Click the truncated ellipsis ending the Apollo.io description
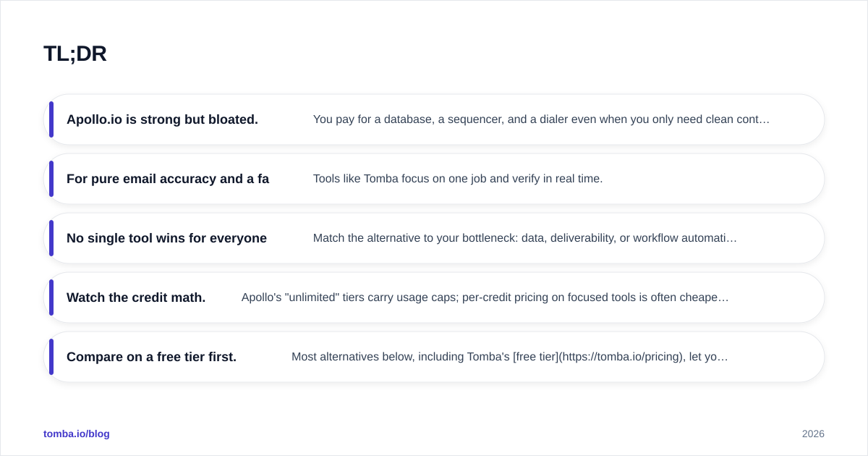 point(765,119)
